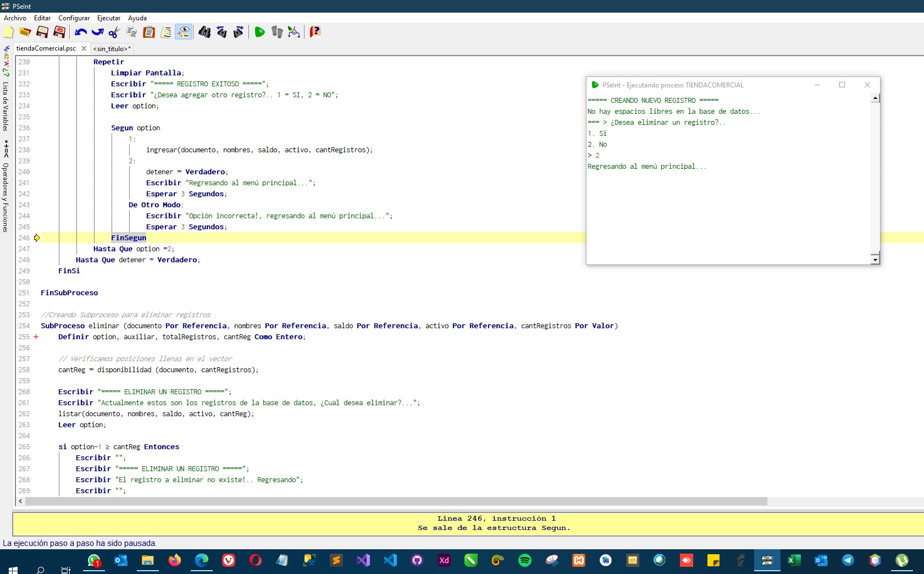Undo the last change with the Undo arrow
Image resolution: width=924 pixels, height=574 pixels.
81,32
